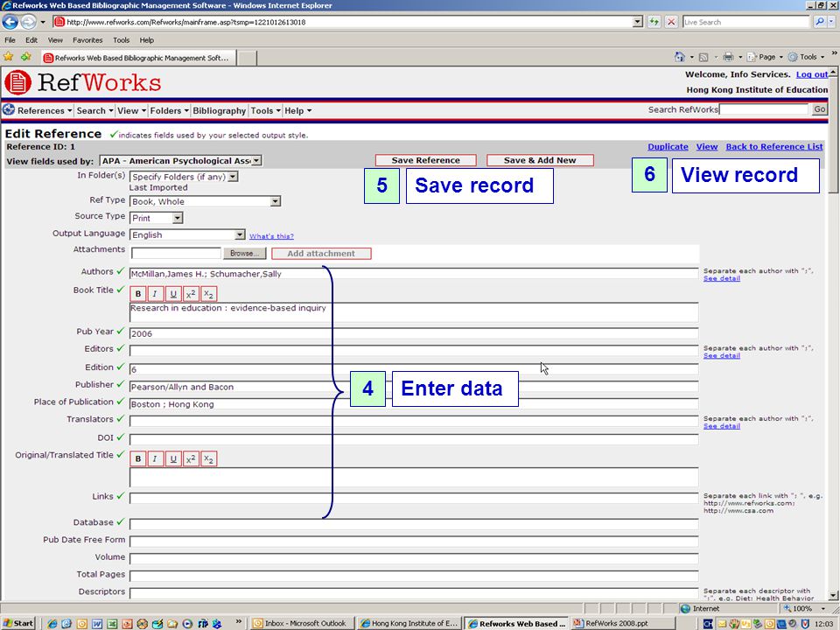
Task: Open the In Folder(s) Specify Folders dropdown
Action: click(x=233, y=177)
